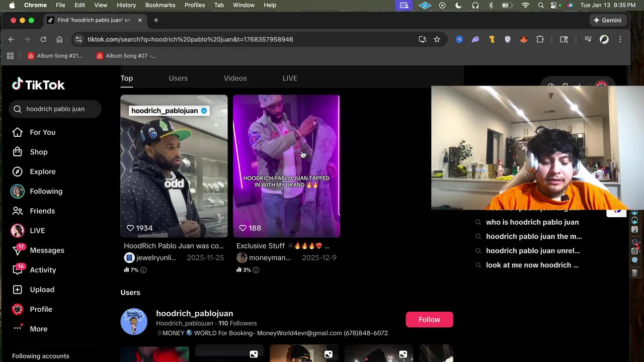Select suggestion 'who is hoodrich pablo juan'
The width and height of the screenshot is (644, 362).
click(x=532, y=222)
